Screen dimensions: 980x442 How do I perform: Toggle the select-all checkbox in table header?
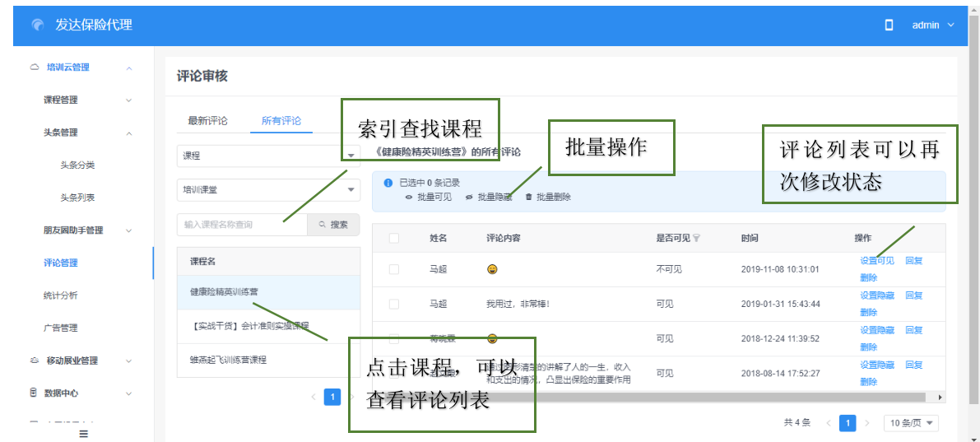pos(394,239)
